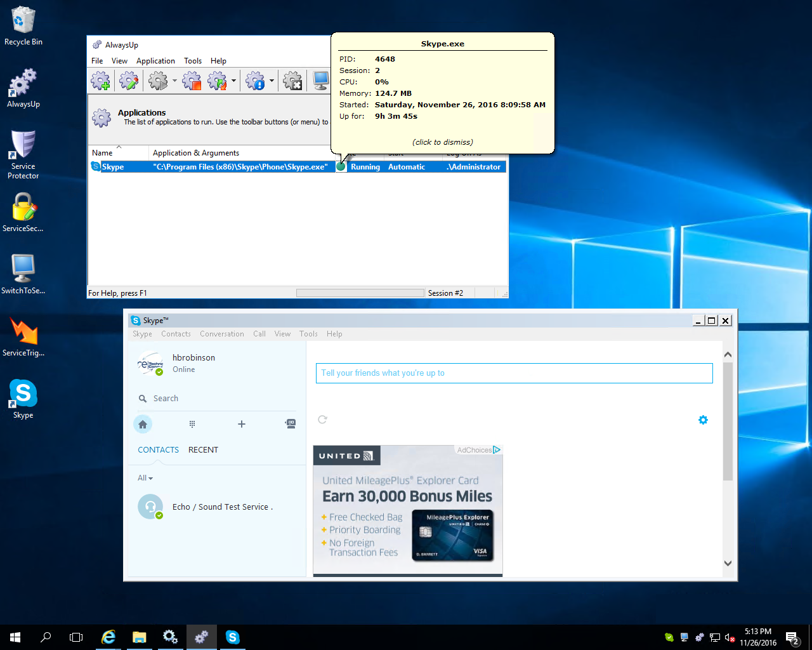Open the Skype Tools menu
Screen dimensions: 812x650
tap(308, 334)
